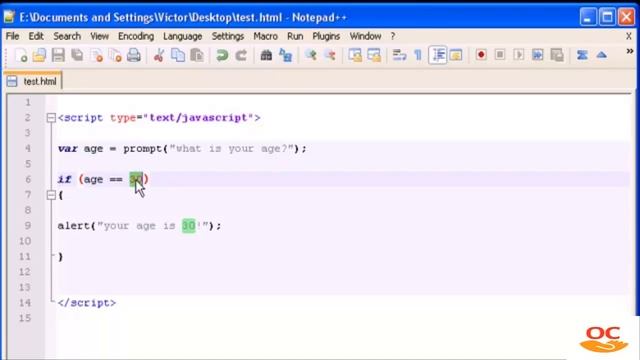Click line number 4 in the margin
Screen dimensions: 640x360
28,149
